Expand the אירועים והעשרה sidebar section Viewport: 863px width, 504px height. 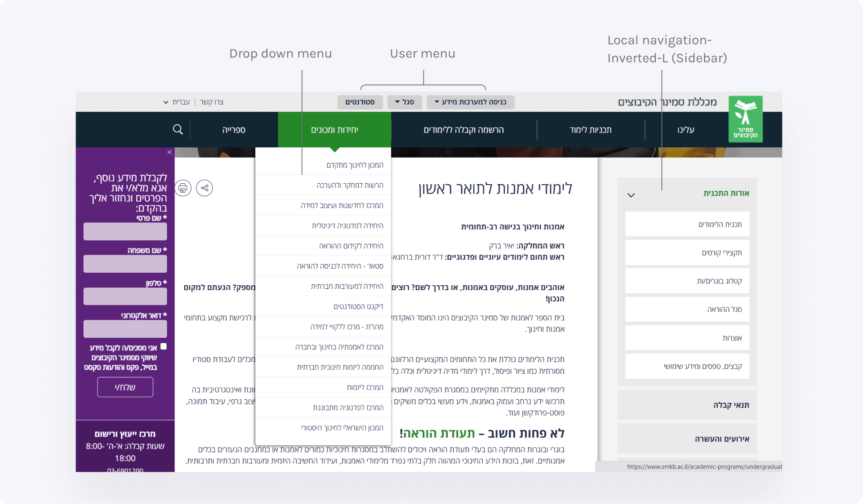pyautogui.click(x=687, y=439)
